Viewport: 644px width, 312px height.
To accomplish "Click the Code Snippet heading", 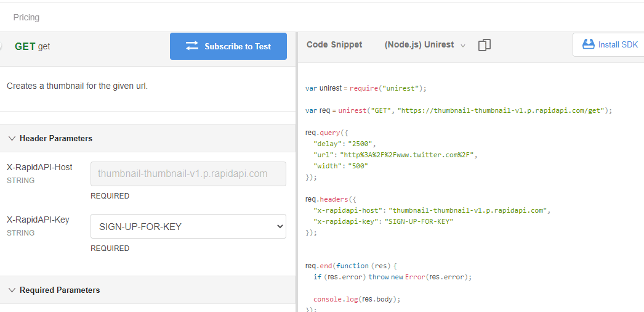I will [x=334, y=45].
